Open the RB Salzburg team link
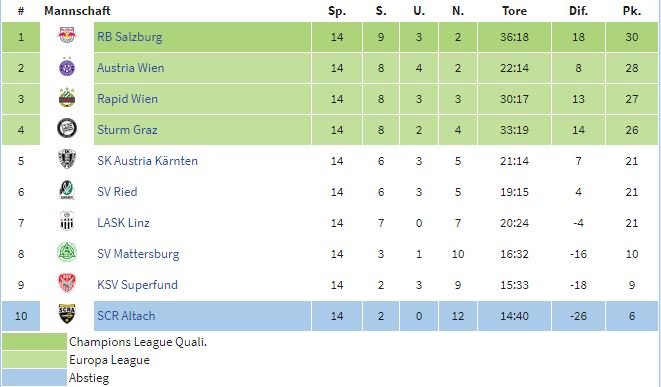The height and width of the screenshot is (387, 661). (129, 37)
